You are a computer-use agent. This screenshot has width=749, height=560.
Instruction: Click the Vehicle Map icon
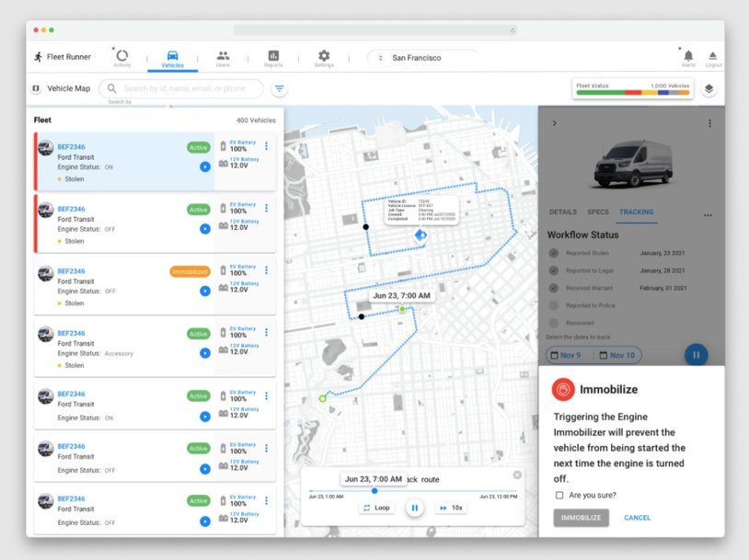(x=36, y=89)
